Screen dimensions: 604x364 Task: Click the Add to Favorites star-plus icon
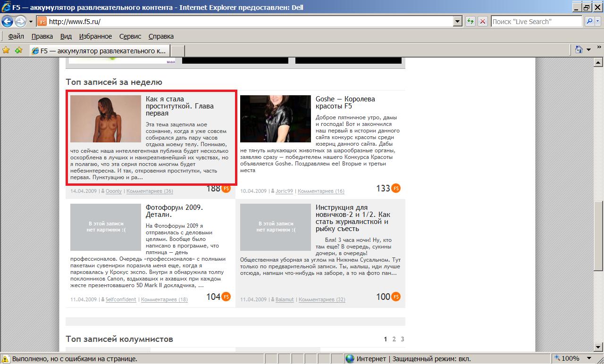[18, 50]
